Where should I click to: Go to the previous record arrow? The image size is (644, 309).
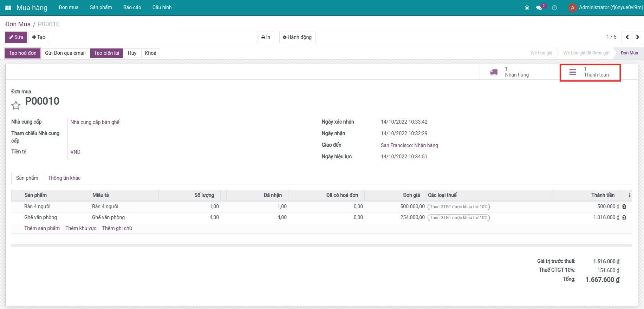[x=627, y=37]
